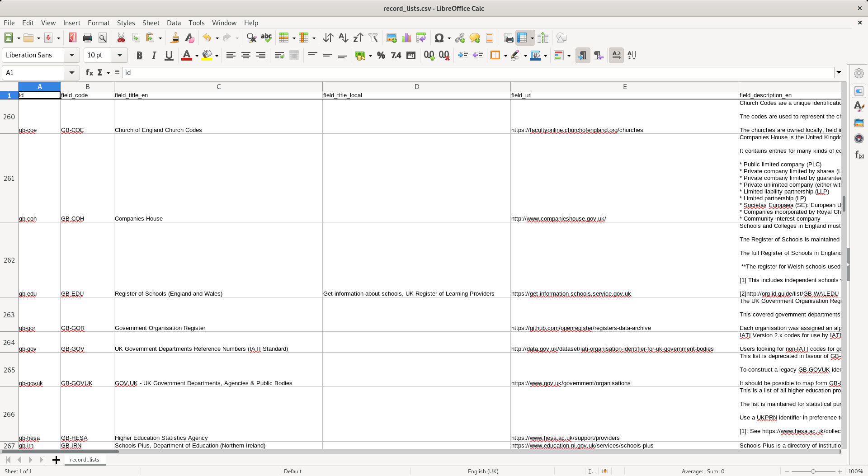Viewport: 868px width, 476px height.
Task: Open the sidebar Navigator panel
Action: pos(859,138)
